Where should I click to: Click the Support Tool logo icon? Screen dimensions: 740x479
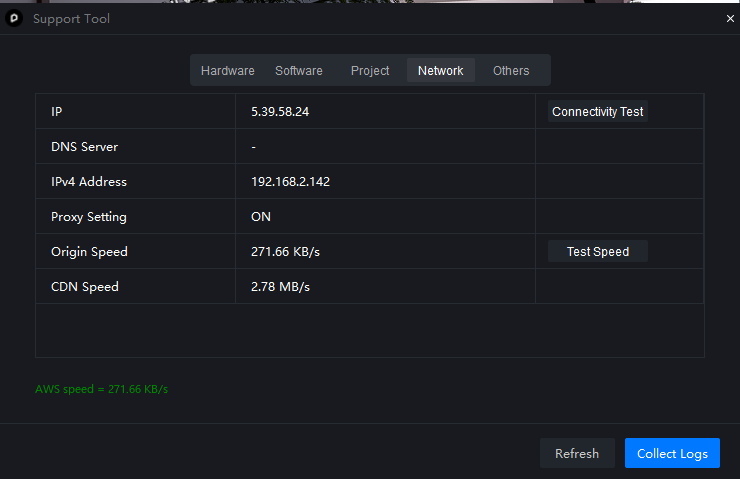[x=14, y=19]
